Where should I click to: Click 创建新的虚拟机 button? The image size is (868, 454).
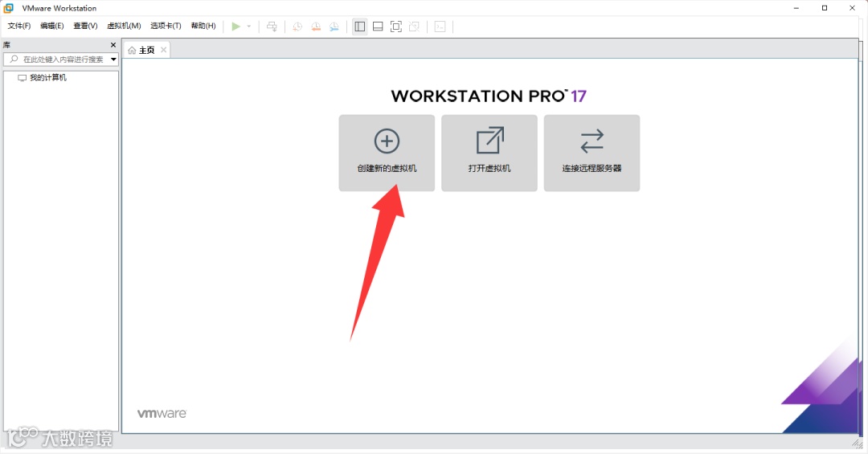click(x=387, y=153)
